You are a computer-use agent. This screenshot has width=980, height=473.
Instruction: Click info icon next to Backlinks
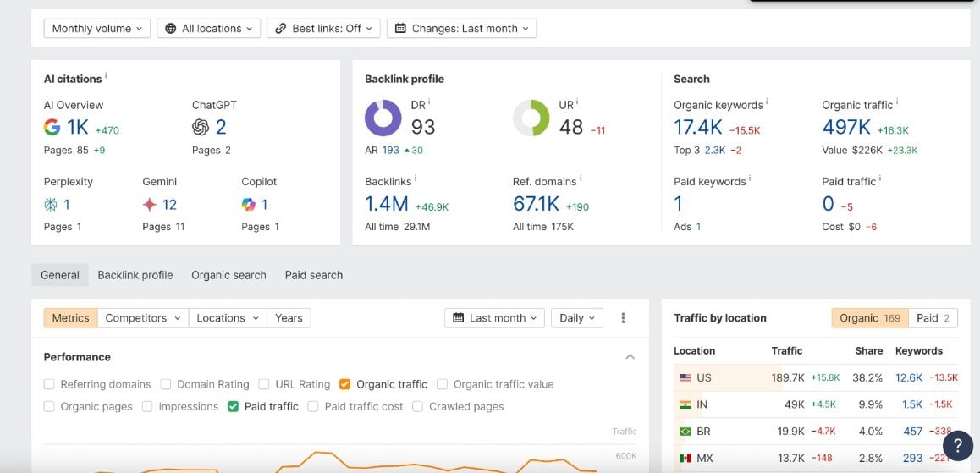click(x=415, y=179)
